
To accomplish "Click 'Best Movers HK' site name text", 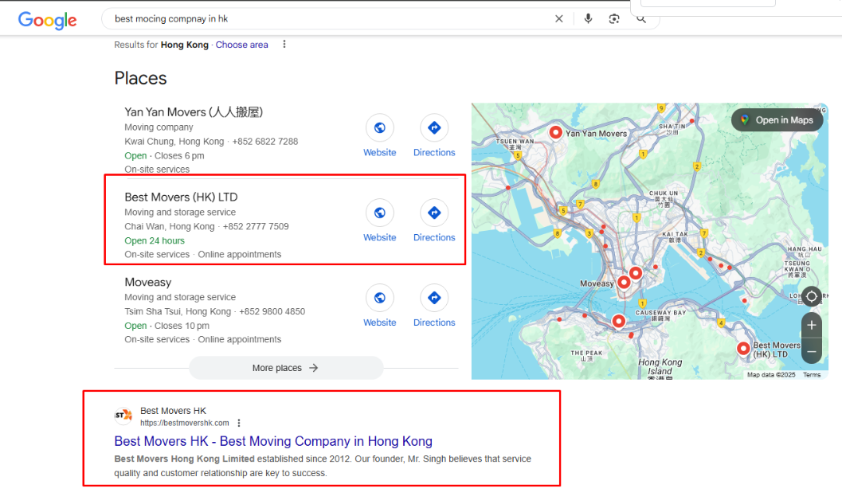I will (173, 411).
